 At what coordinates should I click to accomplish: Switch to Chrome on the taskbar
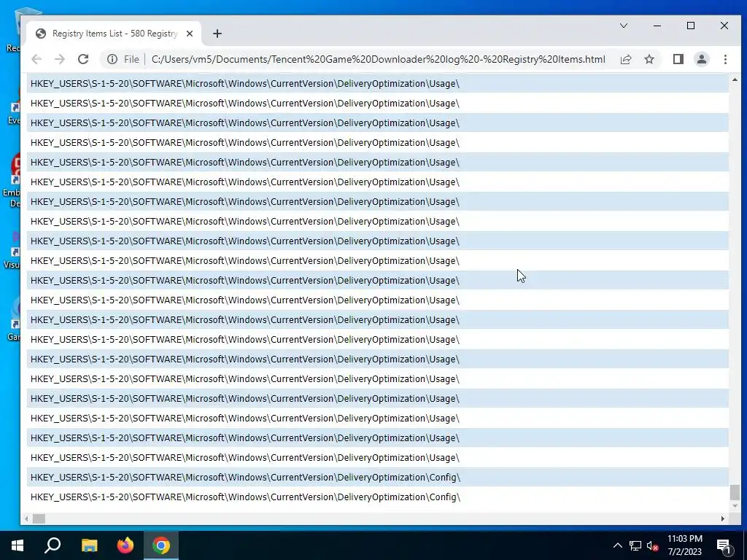tap(161, 545)
